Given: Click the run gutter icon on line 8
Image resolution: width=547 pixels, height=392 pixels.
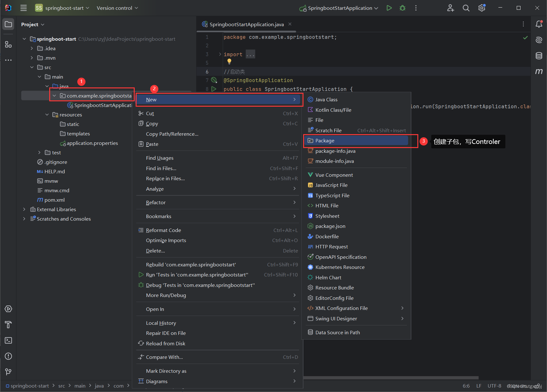Looking at the screenshot, I should click(x=214, y=89).
